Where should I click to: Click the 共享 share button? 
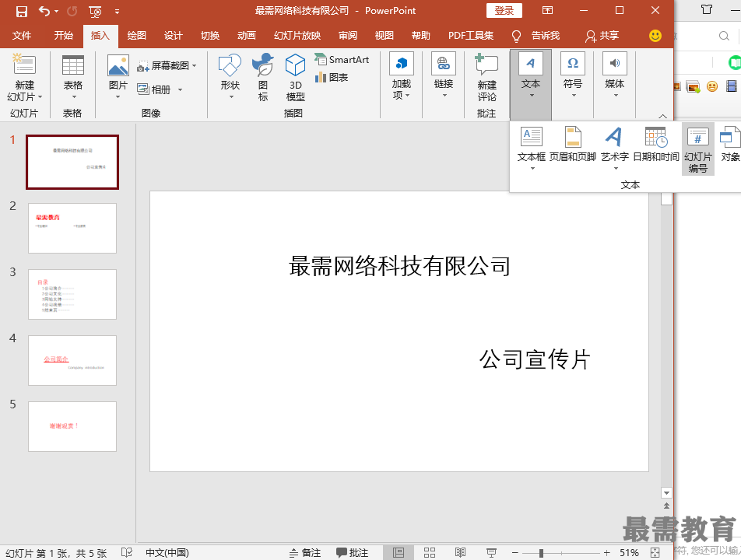(602, 36)
